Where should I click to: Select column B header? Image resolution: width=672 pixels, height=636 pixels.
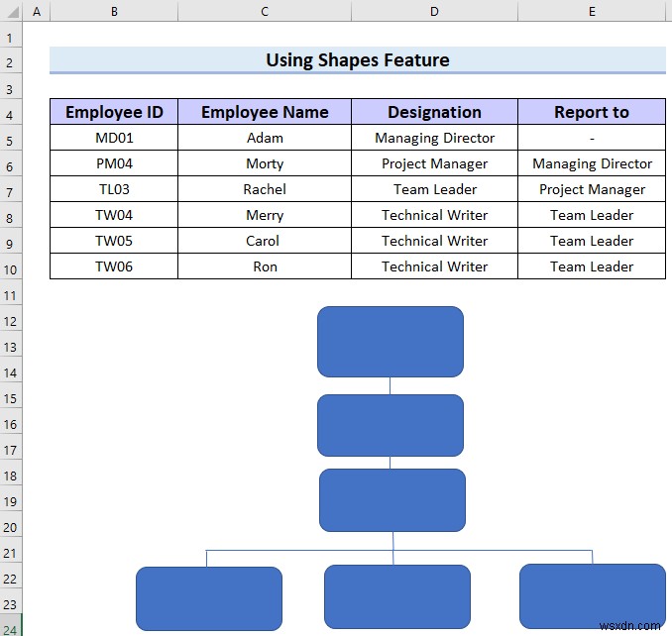[x=114, y=11]
